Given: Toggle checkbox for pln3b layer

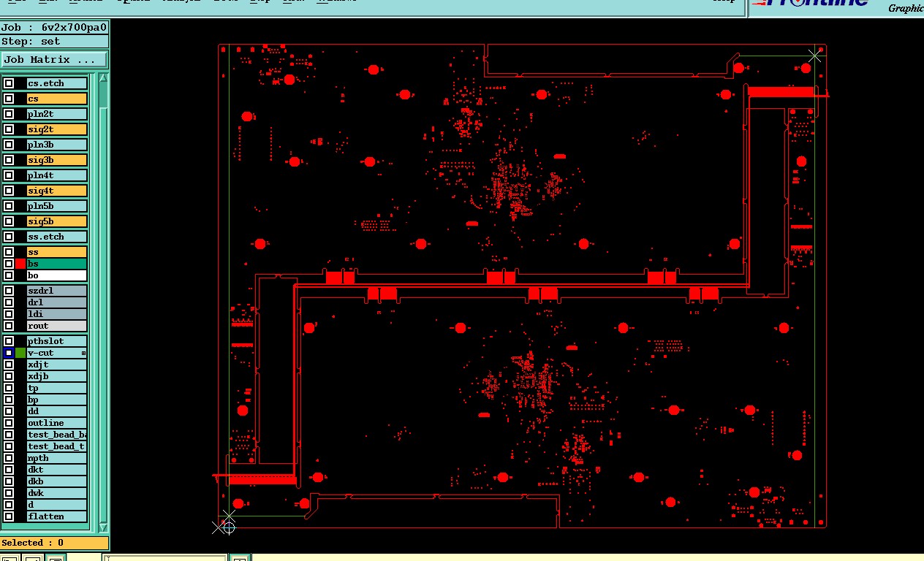Looking at the screenshot, I should click(x=9, y=145).
